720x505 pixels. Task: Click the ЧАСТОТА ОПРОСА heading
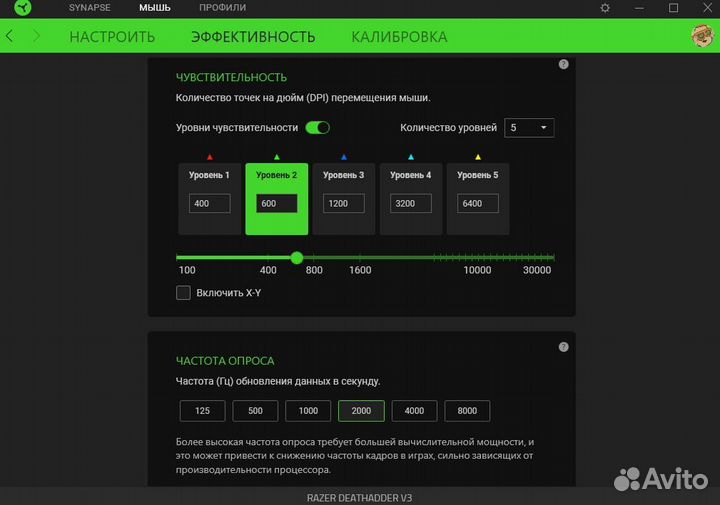tap(225, 361)
